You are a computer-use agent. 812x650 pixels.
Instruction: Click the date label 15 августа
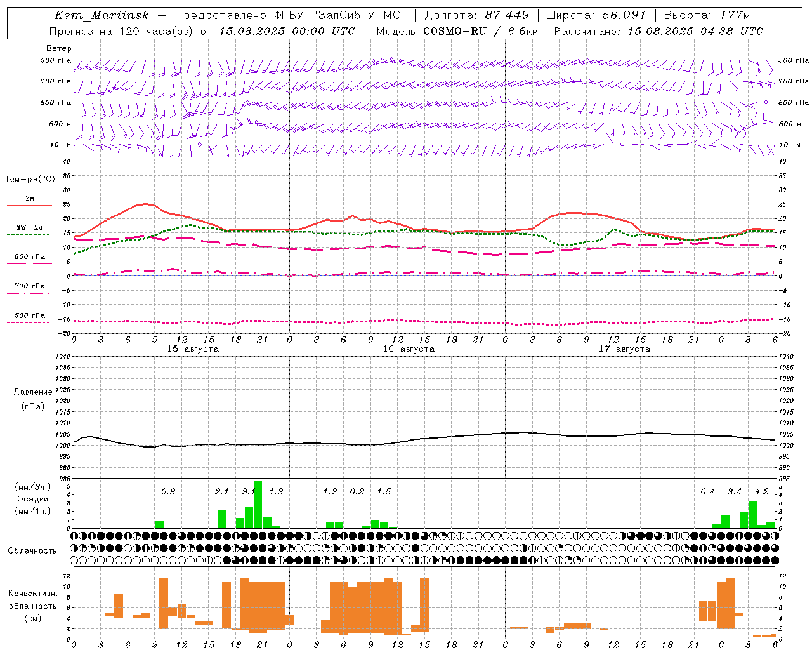tap(193, 349)
